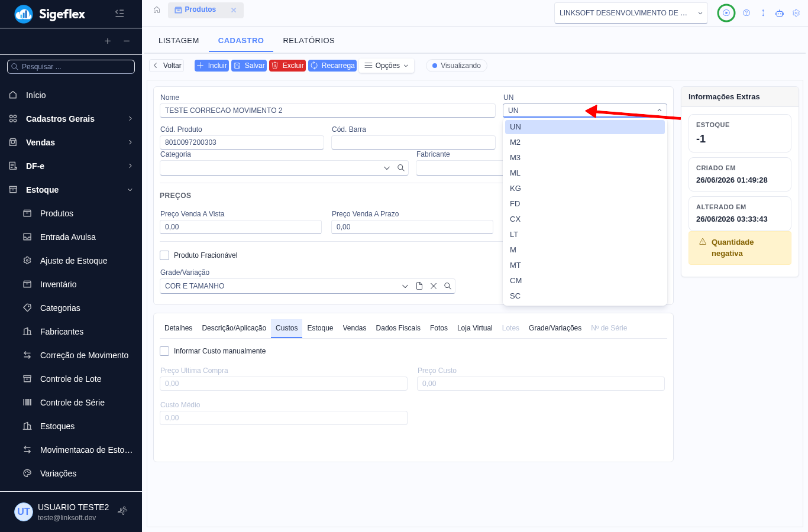Image resolution: width=808 pixels, height=532 pixels.
Task: Click the home icon in tab bar
Action: [157, 10]
